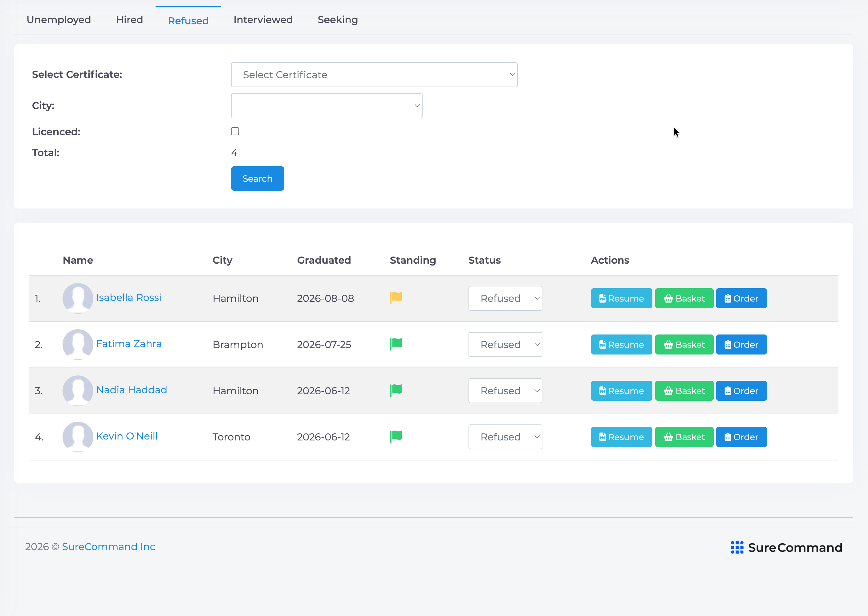Switch to the Hired tab
The height and width of the screenshot is (616, 868).
(129, 20)
